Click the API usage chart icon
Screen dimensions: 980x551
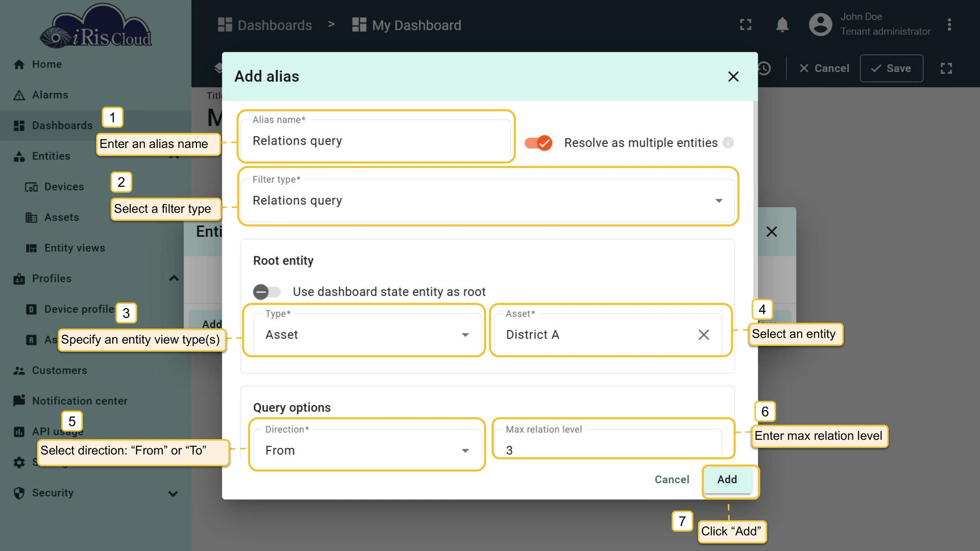[x=19, y=432]
